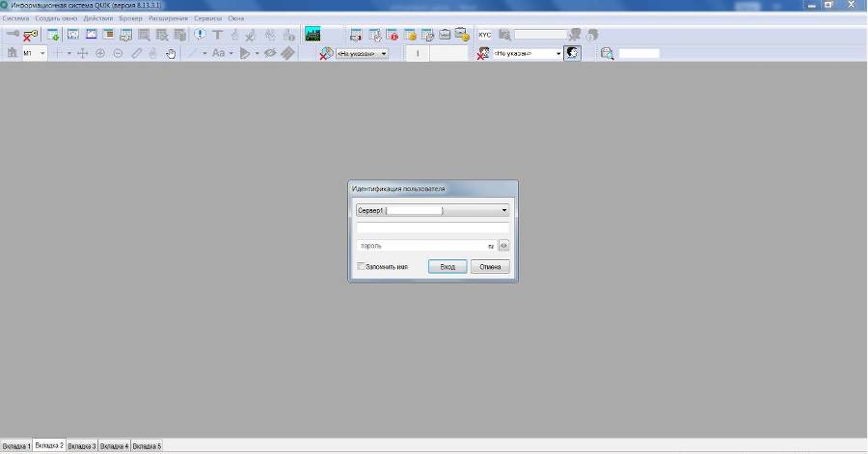Image resolution: width=868 pixels, height=454 pixels.
Task: Expand the crosshair cursor dropdown arrow
Action: [69, 54]
